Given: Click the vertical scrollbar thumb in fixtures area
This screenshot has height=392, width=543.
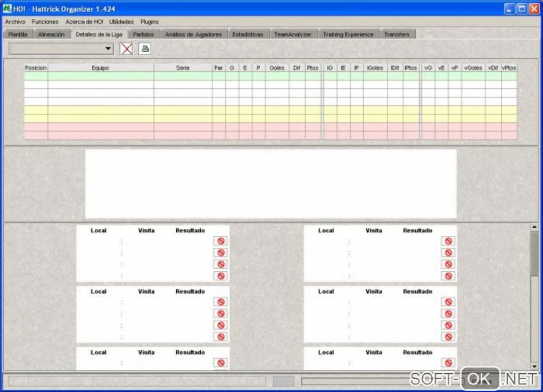Looking at the screenshot, I should point(534,254).
